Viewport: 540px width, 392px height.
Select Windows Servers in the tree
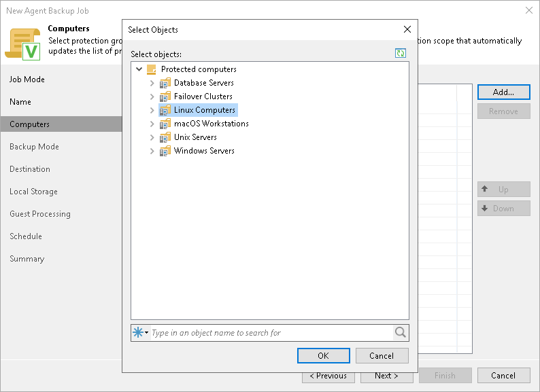point(204,151)
